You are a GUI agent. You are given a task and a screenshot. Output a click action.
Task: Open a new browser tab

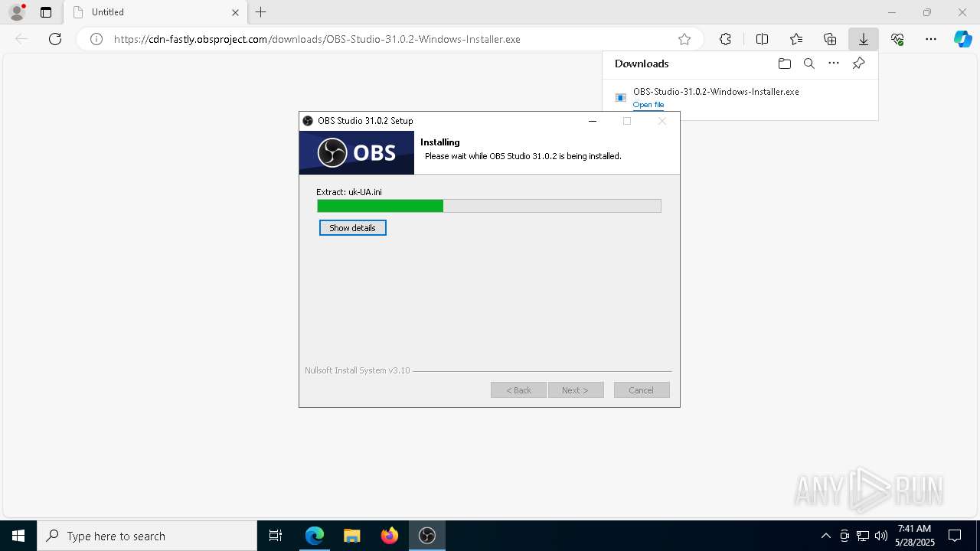(x=261, y=12)
